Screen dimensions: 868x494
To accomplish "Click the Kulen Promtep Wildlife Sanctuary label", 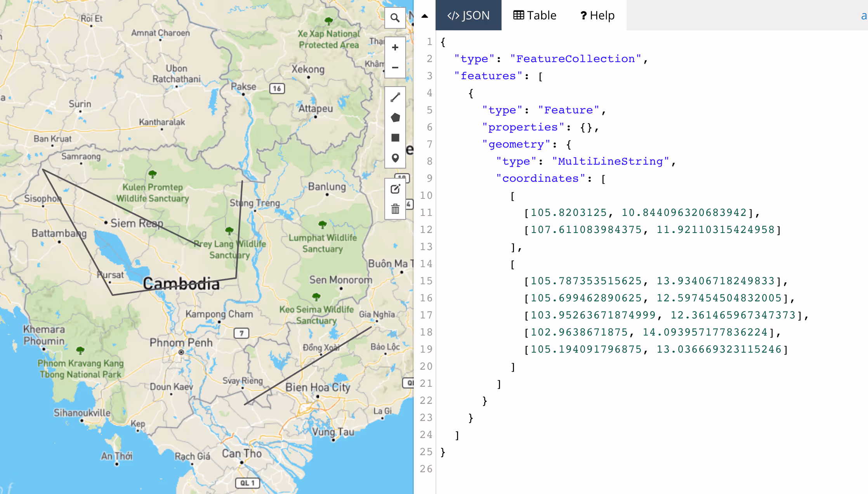I will point(153,193).
